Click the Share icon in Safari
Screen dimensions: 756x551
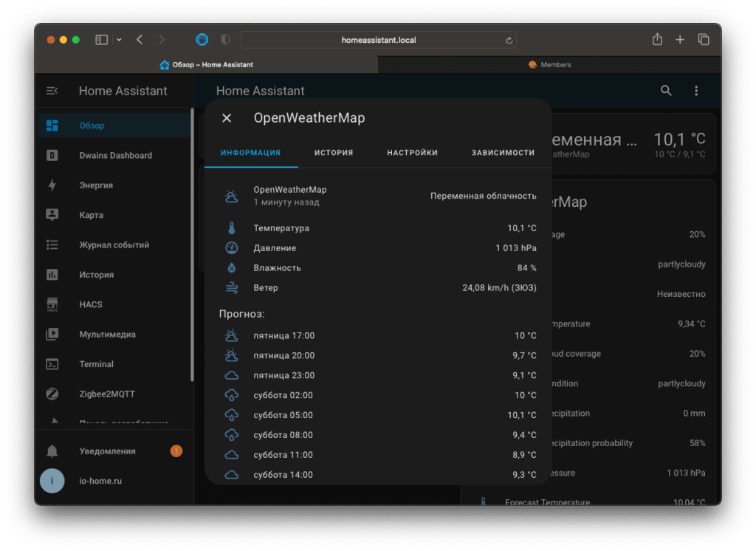(657, 39)
